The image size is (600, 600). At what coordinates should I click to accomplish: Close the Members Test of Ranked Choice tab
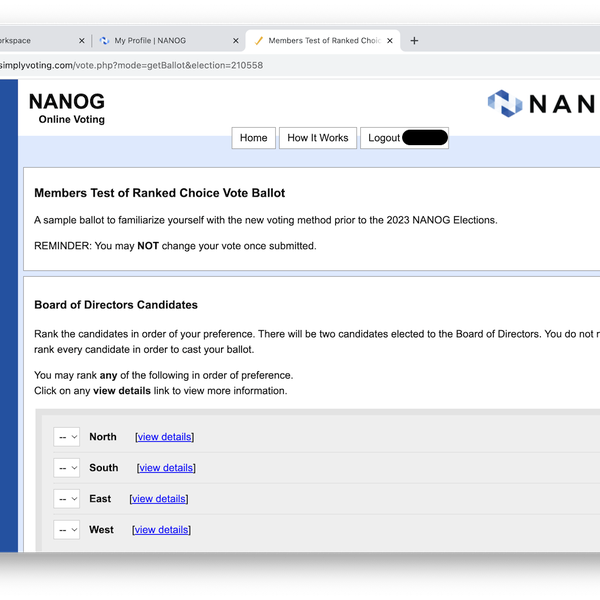pyautogui.click(x=390, y=41)
